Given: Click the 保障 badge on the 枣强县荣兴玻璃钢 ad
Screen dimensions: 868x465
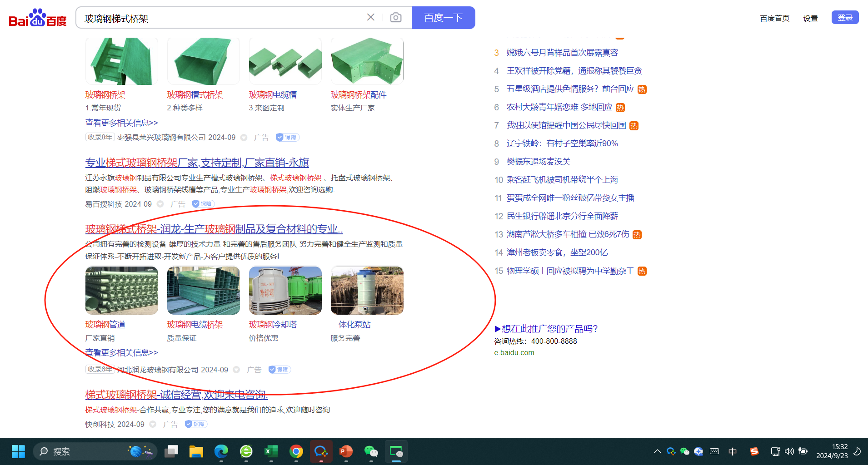Looking at the screenshot, I should pyautogui.click(x=287, y=137).
